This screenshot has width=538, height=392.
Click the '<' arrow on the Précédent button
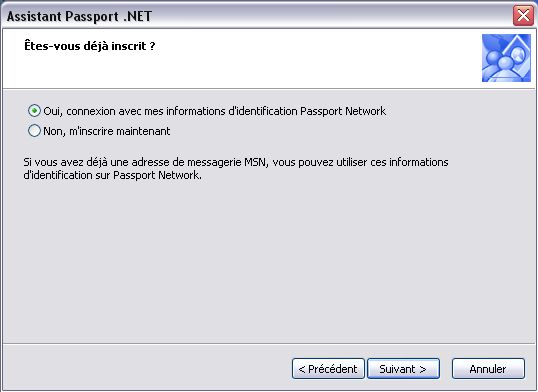pyautogui.click(x=302, y=369)
